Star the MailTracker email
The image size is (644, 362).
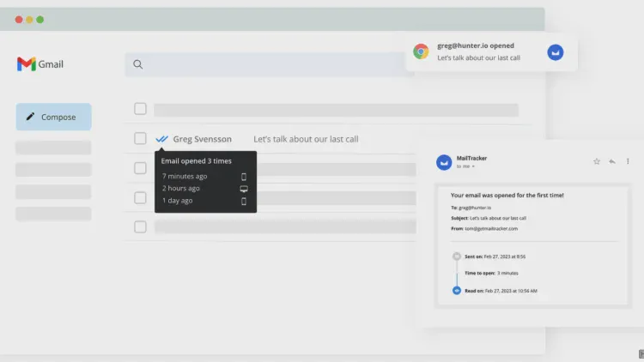tap(597, 161)
